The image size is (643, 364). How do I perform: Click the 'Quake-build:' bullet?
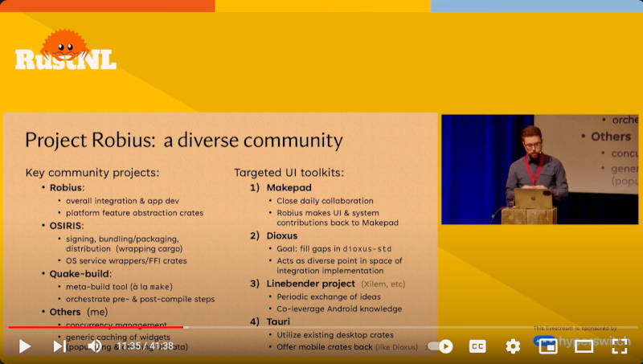[80, 274]
